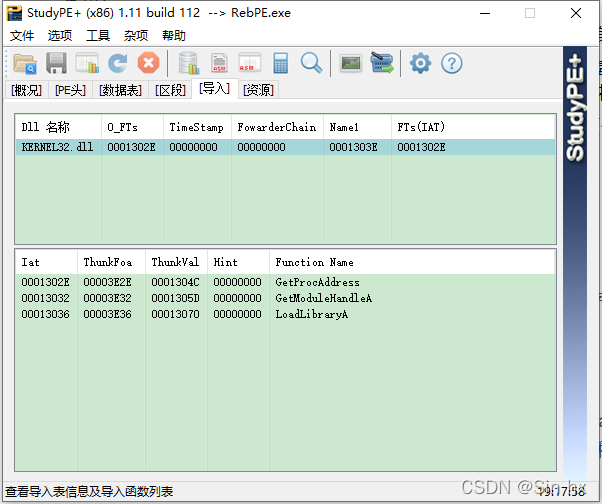Click the question mark help icon

(x=452, y=63)
